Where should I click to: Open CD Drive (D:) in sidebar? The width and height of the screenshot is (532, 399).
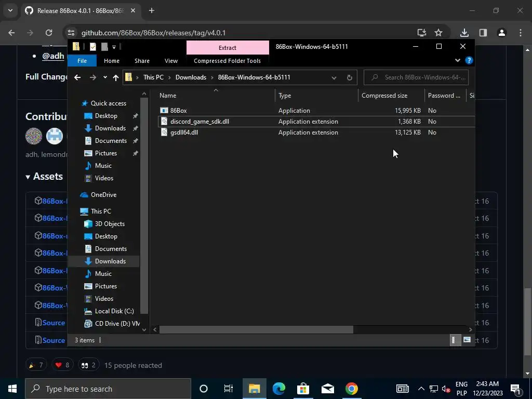[x=117, y=324]
